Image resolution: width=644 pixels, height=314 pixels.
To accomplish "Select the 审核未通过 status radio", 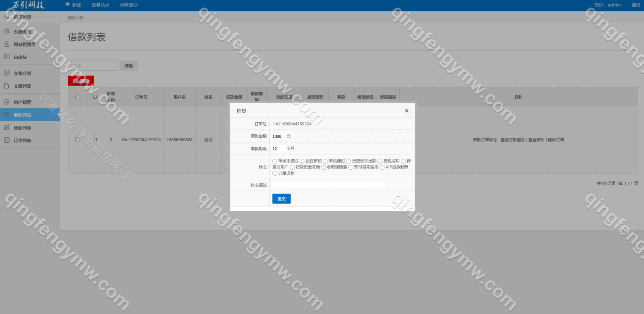I will coord(275,161).
